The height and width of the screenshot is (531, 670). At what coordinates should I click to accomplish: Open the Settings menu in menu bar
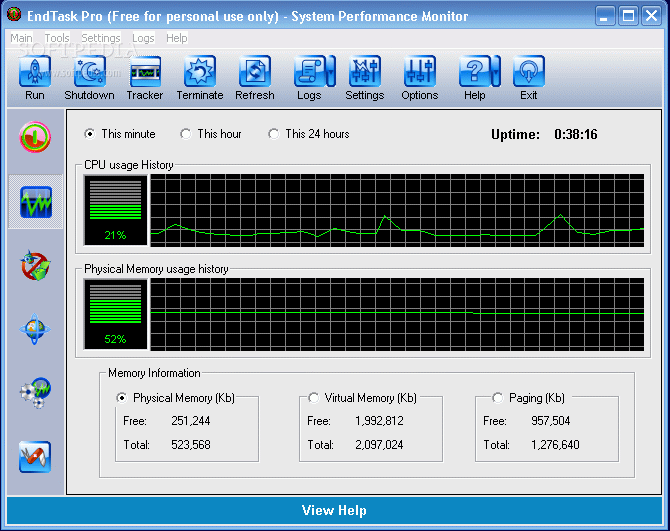(101, 38)
